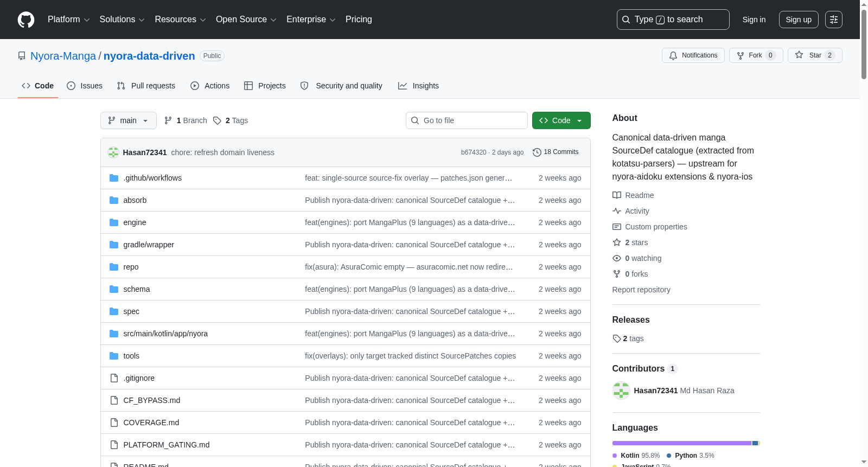
Task: Click the eye icon beside 0 watching
Action: (x=617, y=258)
